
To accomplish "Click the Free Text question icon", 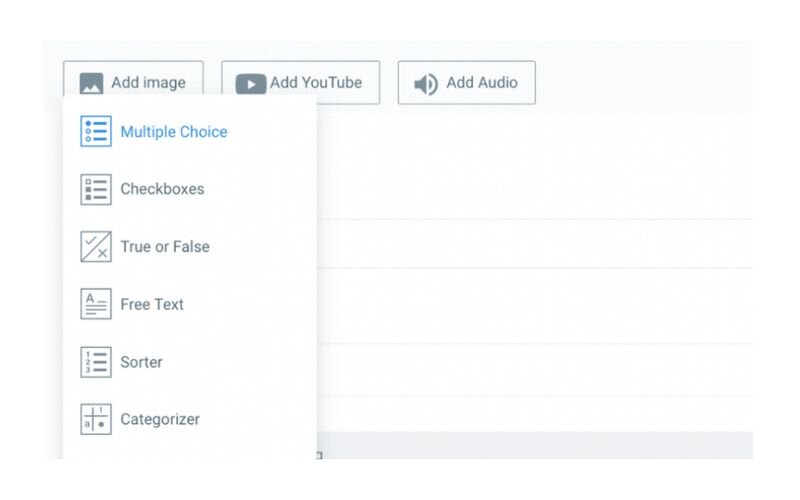I will (x=96, y=304).
